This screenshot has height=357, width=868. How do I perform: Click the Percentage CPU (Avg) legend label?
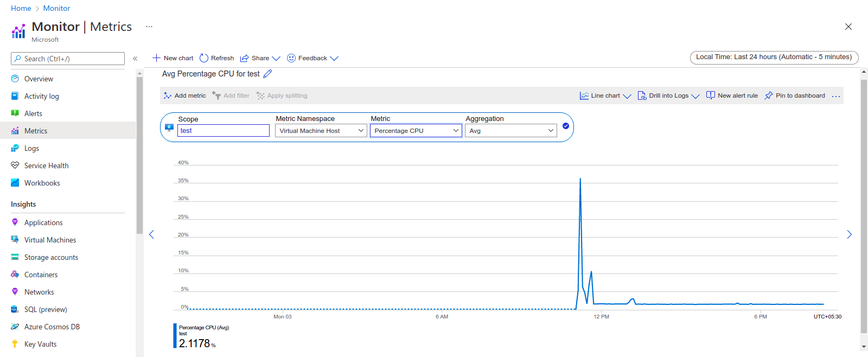[204, 328]
